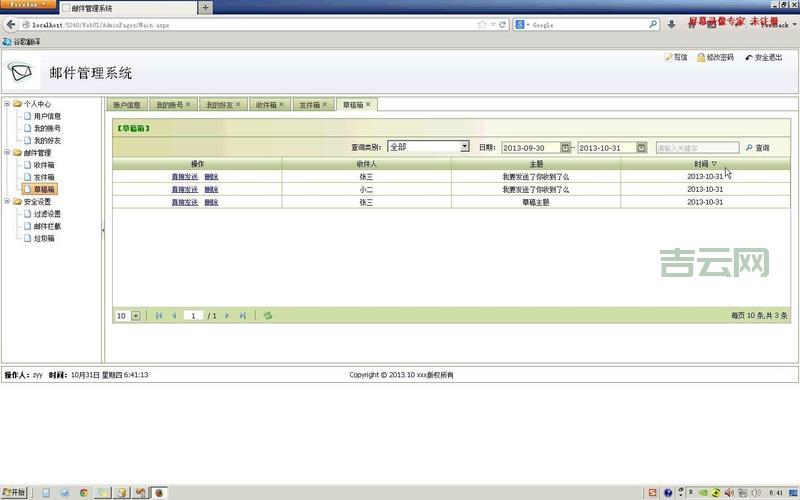This screenshot has width=800, height=500.
Task: Jump to the first page in the pager
Action: click(159, 316)
